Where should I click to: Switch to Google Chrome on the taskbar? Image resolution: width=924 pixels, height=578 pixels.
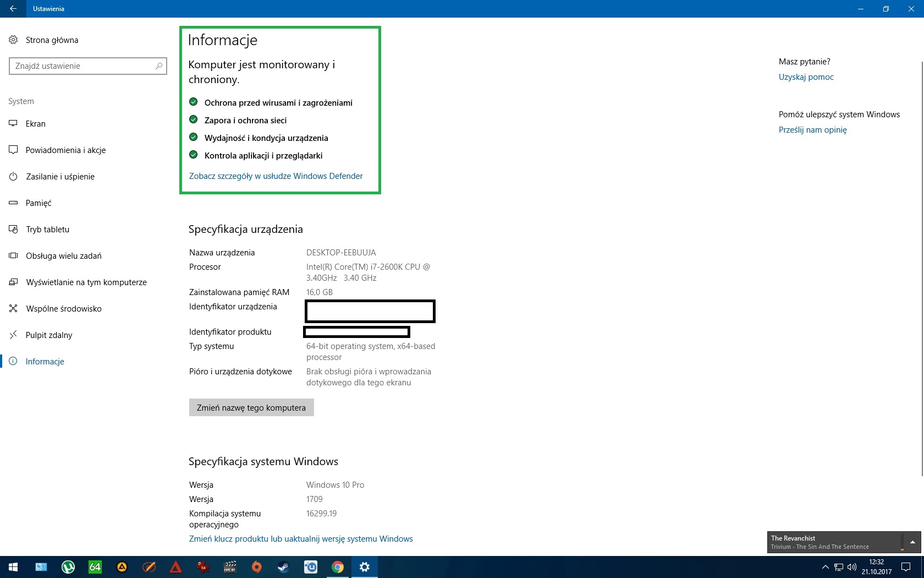(x=338, y=567)
